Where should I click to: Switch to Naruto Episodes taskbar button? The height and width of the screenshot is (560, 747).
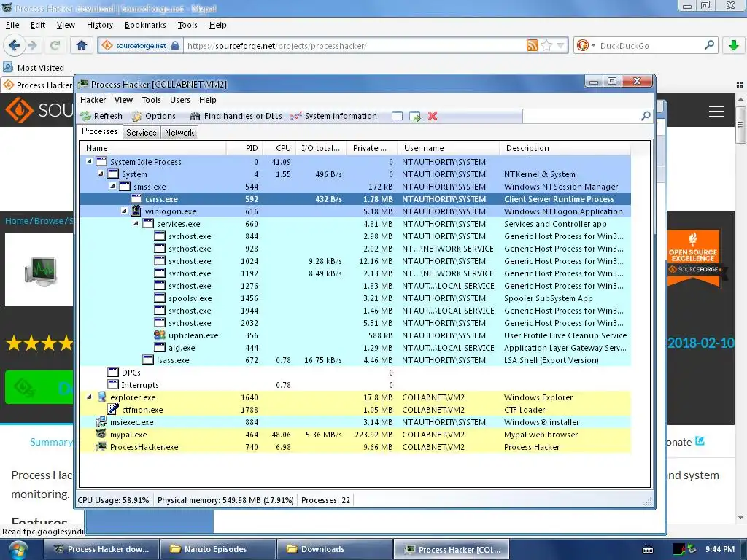coord(218,550)
